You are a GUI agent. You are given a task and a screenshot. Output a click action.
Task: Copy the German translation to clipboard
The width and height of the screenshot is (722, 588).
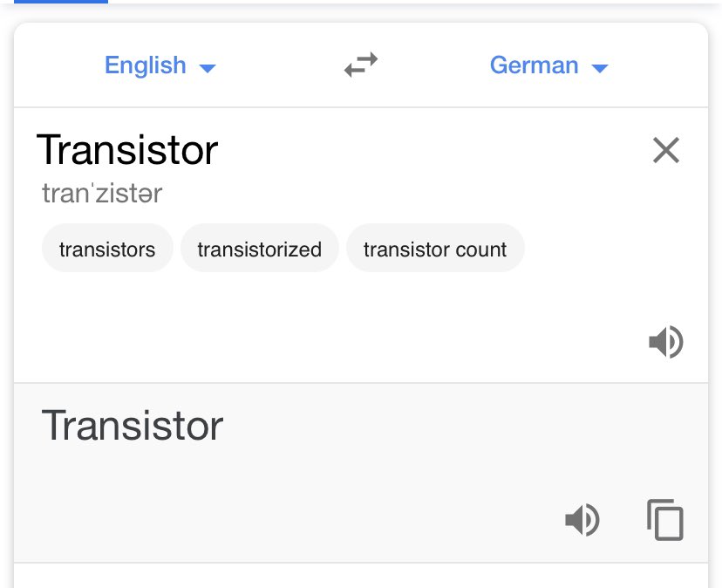pyautogui.click(x=665, y=521)
